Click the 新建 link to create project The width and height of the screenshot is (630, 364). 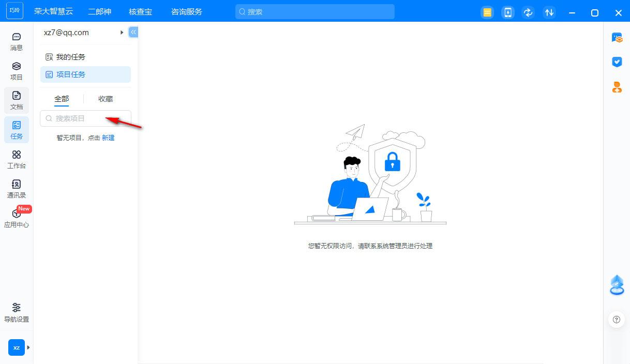tap(108, 138)
